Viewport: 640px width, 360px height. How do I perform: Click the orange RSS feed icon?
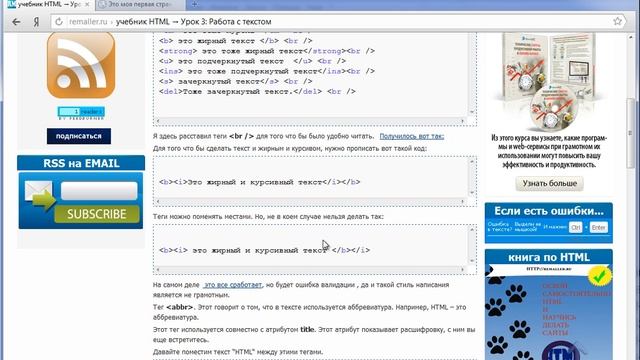pyautogui.click(x=81, y=65)
